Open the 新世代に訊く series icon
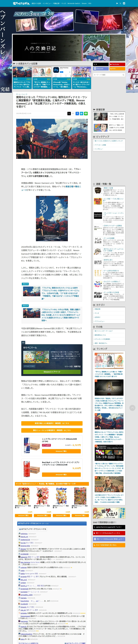Viewport: 138px width, 644px height. click(x=98, y=262)
